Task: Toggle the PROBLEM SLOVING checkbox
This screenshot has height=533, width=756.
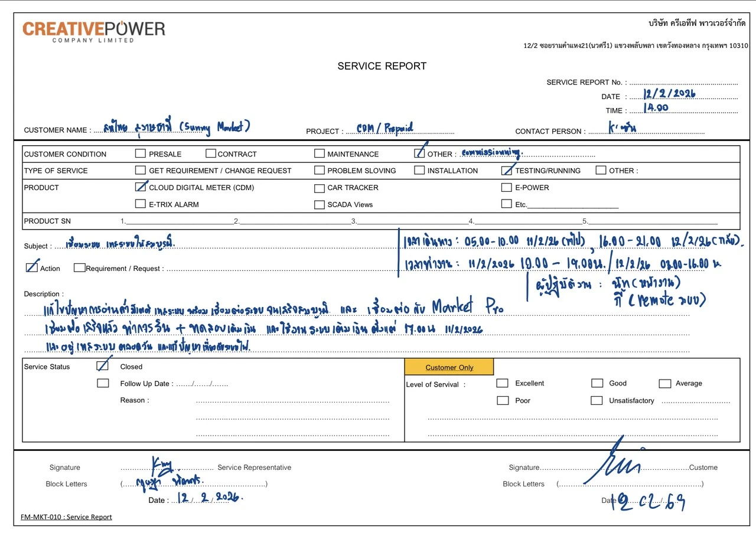Action: pyautogui.click(x=320, y=170)
